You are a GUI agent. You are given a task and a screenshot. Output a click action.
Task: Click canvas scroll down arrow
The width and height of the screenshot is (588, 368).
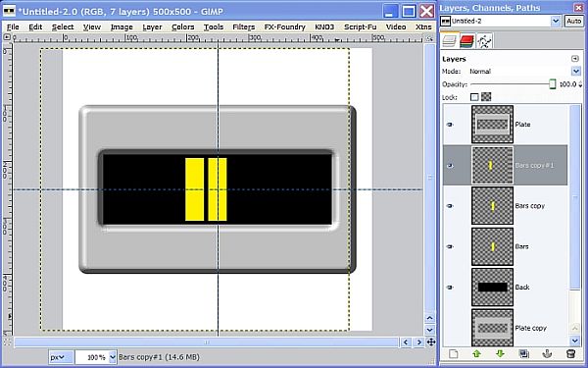430,330
